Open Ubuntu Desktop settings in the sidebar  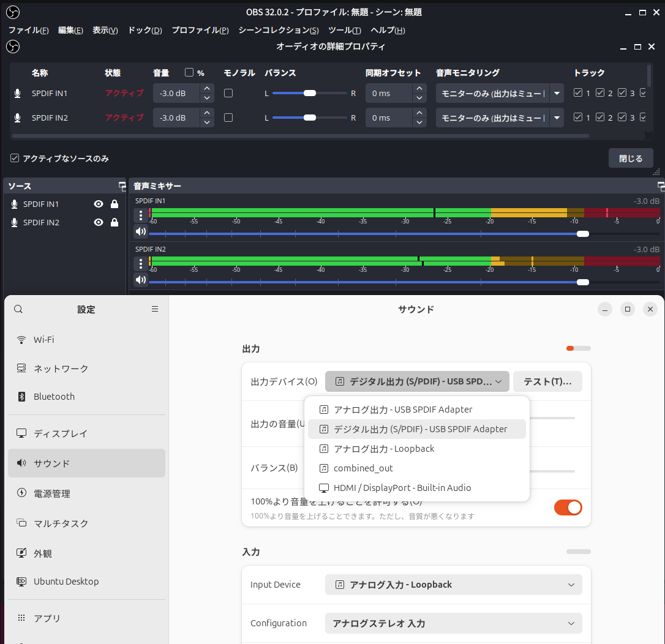tap(86, 582)
